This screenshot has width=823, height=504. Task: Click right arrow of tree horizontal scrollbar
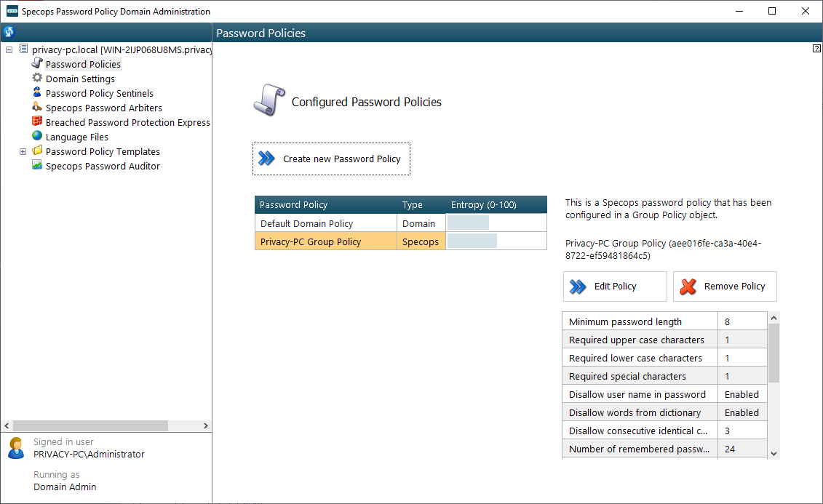[206, 426]
